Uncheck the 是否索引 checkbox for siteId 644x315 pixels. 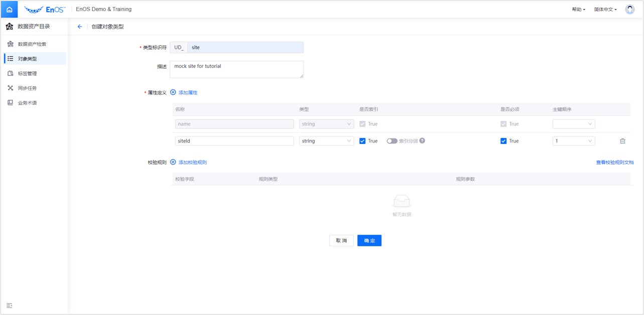(x=362, y=141)
